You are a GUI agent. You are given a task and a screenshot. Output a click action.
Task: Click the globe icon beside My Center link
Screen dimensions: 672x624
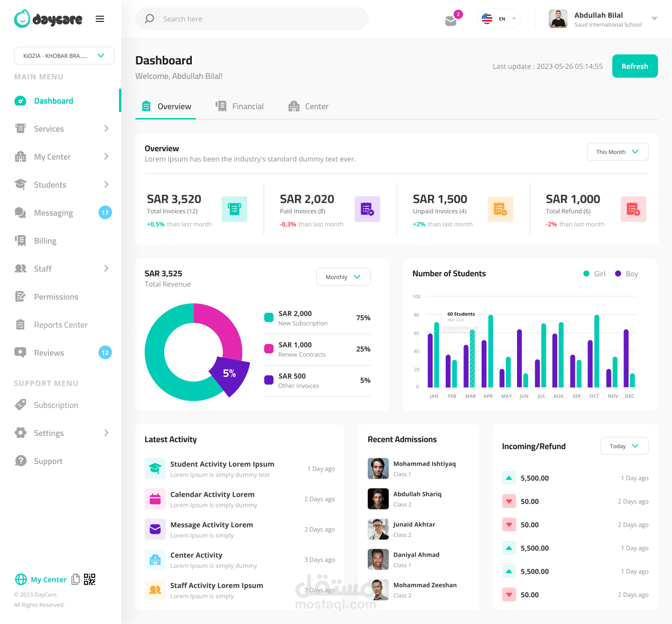pyautogui.click(x=21, y=579)
